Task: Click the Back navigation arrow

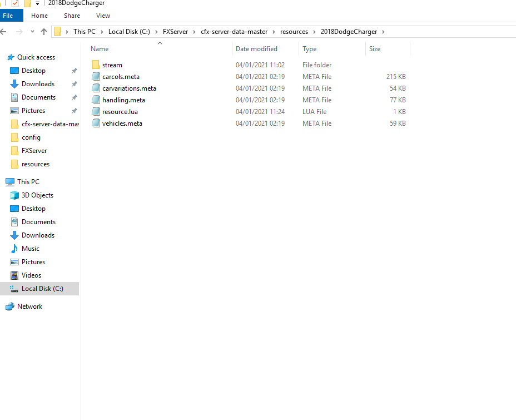Action: point(3,32)
